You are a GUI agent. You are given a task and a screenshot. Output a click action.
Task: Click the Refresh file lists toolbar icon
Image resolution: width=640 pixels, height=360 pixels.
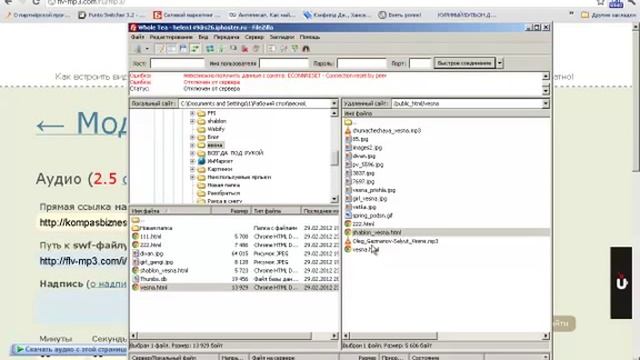210,49
